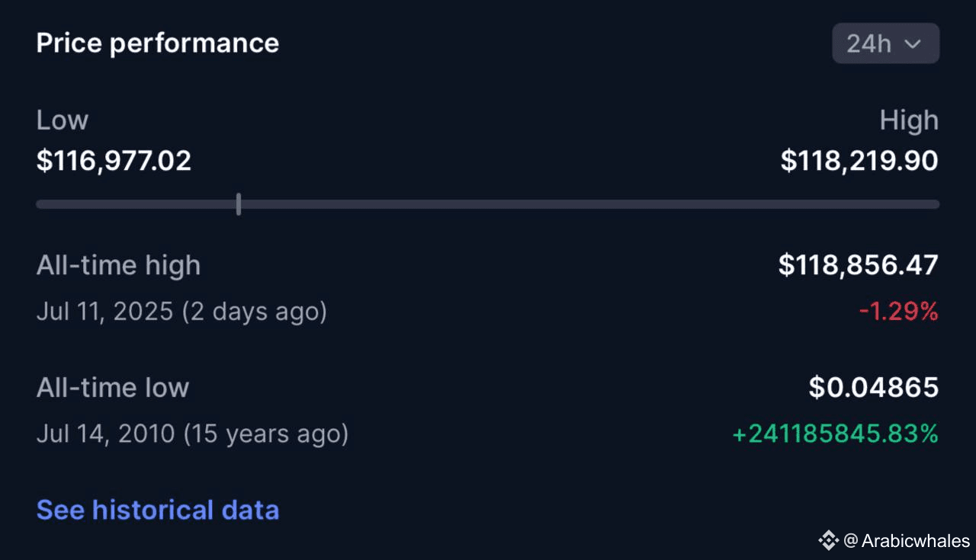976x560 pixels.
Task: Click the All-time high label
Action: (x=118, y=265)
